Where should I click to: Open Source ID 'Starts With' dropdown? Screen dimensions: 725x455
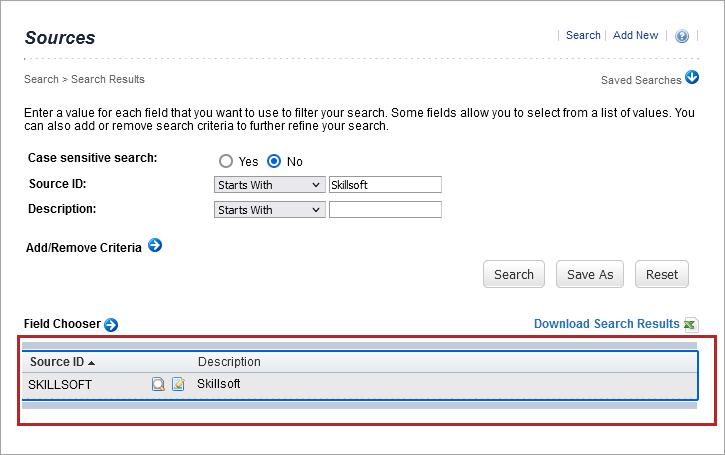(269, 185)
